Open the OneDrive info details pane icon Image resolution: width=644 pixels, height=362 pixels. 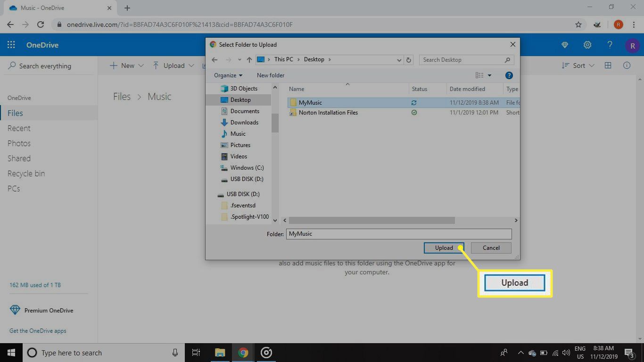pyautogui.click(x=627, y=66)
